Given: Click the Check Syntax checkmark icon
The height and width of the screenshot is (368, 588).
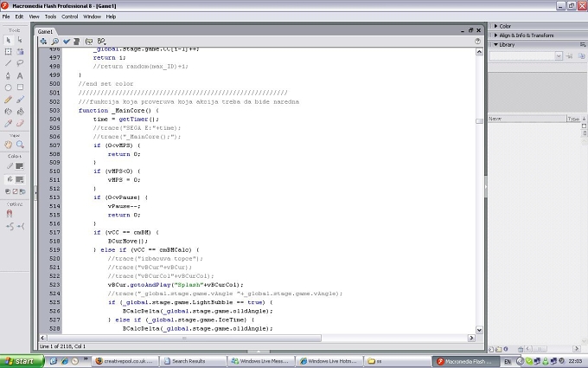Looking at the screenshot, I should point(67,42).
